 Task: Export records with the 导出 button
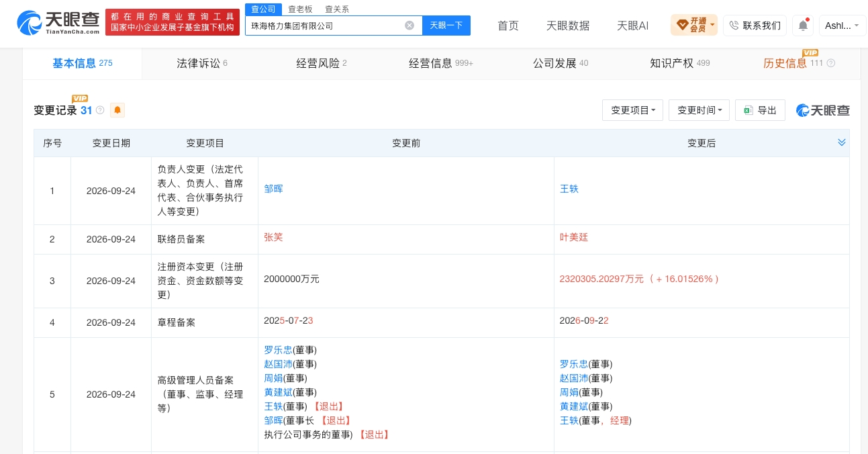coord(760,110)
